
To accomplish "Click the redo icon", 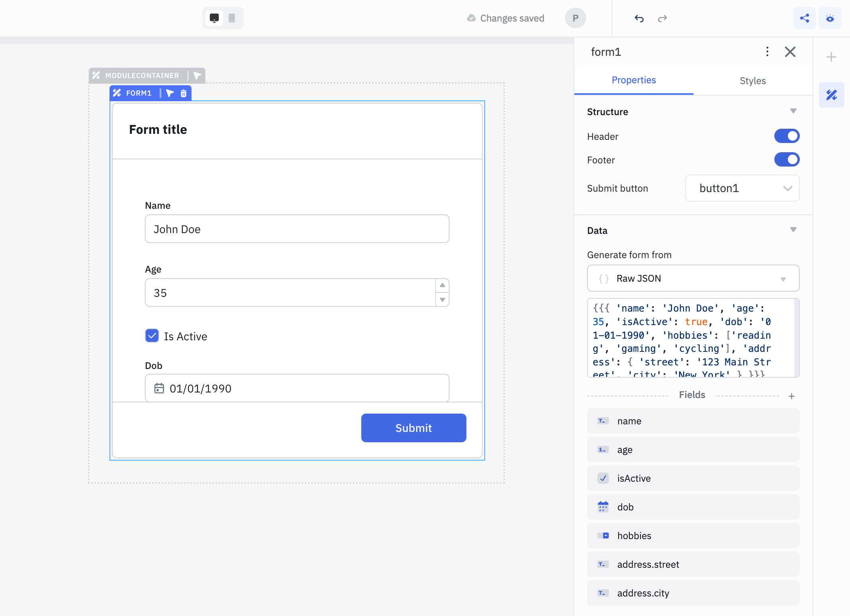I will point(662,18).
